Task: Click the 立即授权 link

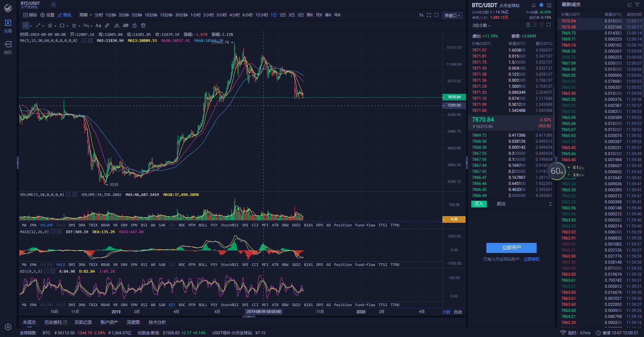Action: click(532, 259)
